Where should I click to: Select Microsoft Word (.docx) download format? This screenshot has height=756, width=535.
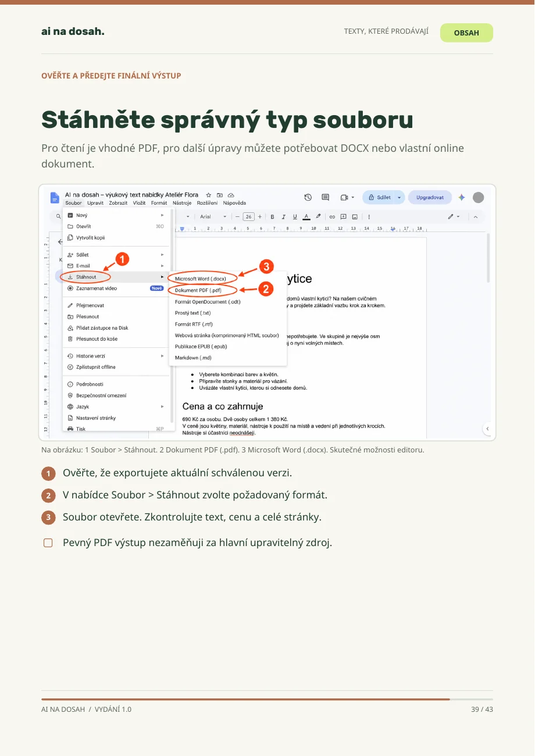click(201, 279)
